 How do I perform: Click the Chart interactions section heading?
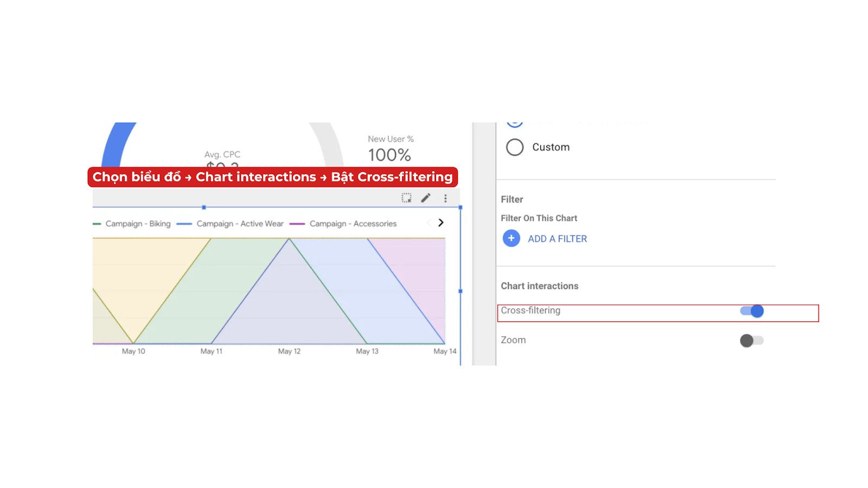[539, 286]
